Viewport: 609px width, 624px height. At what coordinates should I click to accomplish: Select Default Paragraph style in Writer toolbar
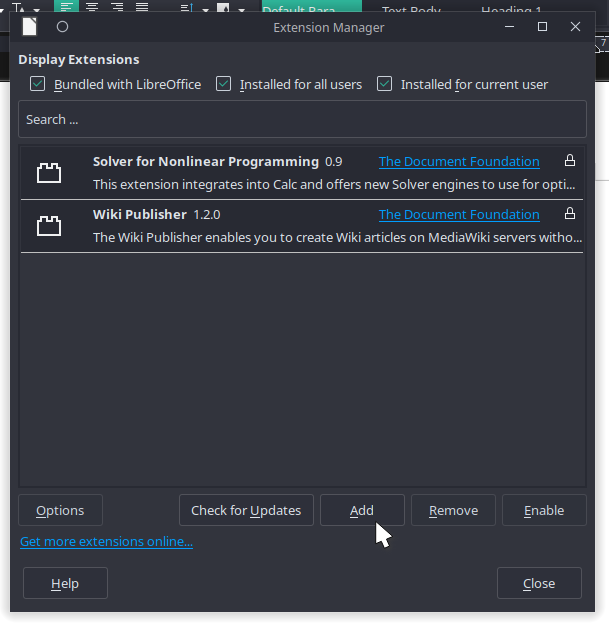[x=312, y=6]
